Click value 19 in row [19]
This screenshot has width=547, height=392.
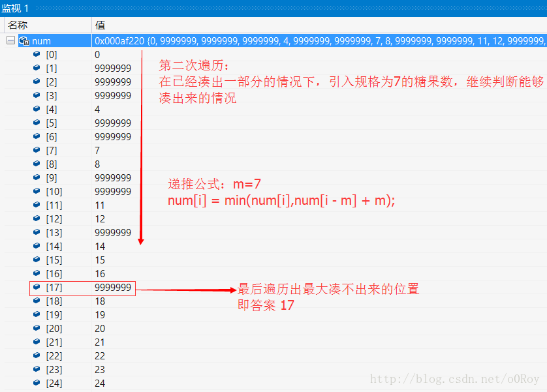pos(100,315)
